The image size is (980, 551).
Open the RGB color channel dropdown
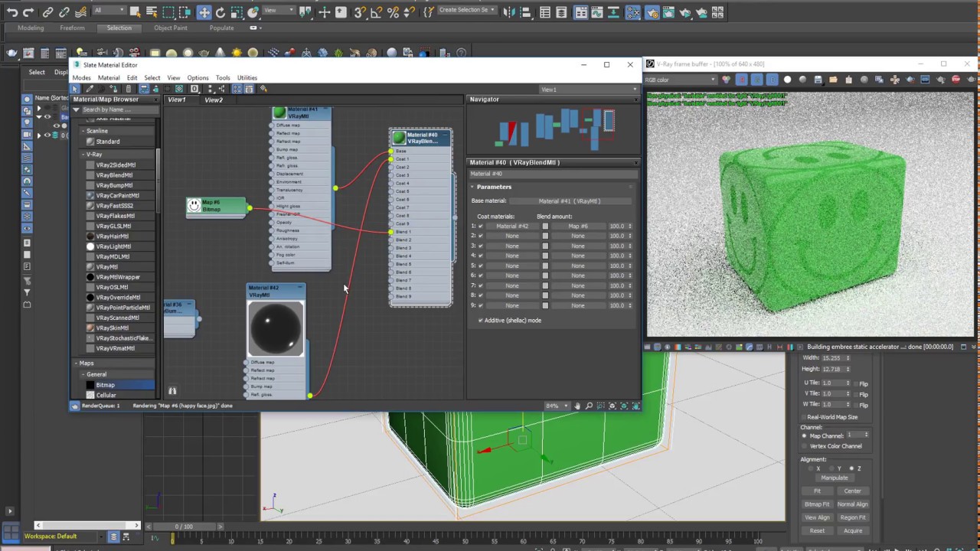681,80
